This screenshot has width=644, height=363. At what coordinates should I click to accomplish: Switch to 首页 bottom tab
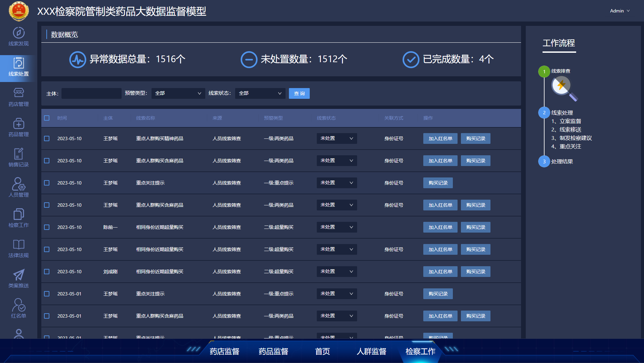coord(323,352)
